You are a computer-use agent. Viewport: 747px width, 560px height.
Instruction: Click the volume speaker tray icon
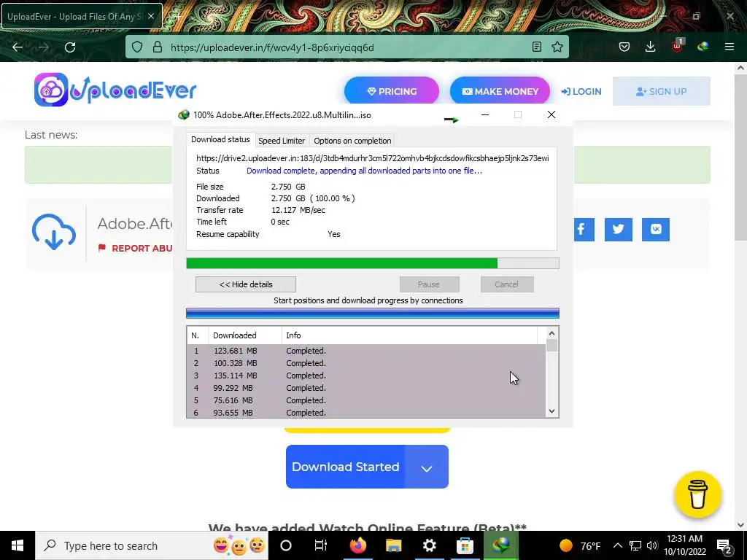coord(652,545)
